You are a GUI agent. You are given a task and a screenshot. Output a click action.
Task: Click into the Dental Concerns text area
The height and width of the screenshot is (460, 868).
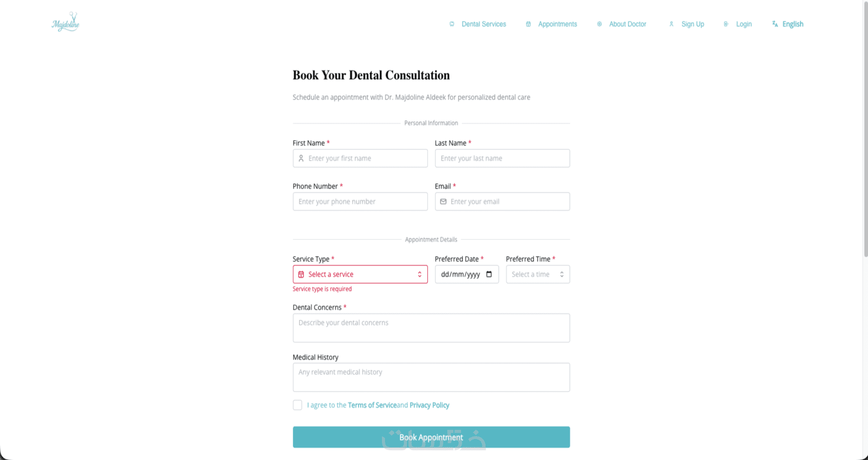(431, 328)
